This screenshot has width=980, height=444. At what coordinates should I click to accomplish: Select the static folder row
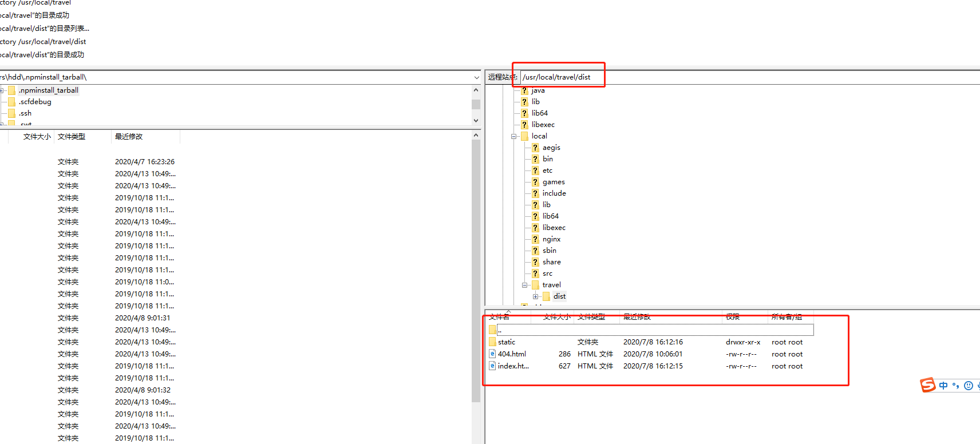(x=651, y=342)
